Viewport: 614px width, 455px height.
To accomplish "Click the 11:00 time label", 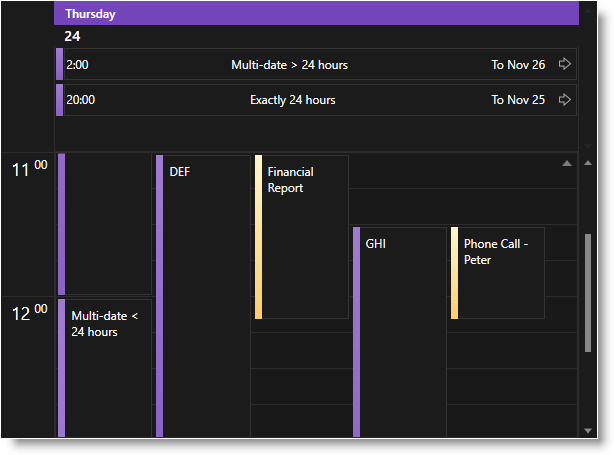I will pos(29,170).
